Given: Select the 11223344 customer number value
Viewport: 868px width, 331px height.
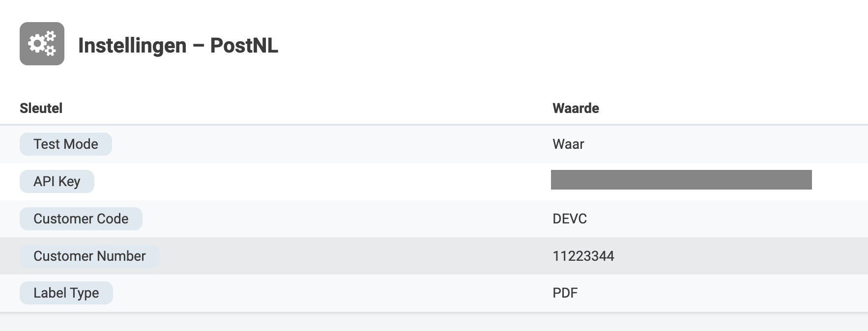Looking at the screenshot, I should [x=583, y=256].
